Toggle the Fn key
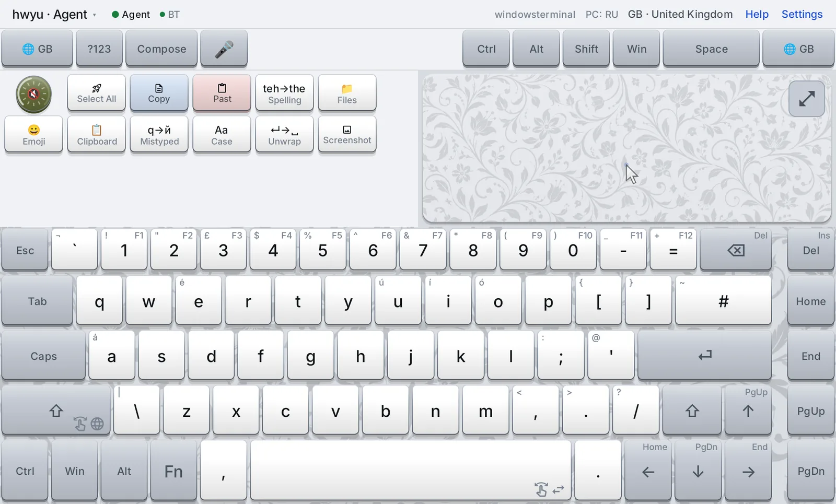 [x=173, y=471]
